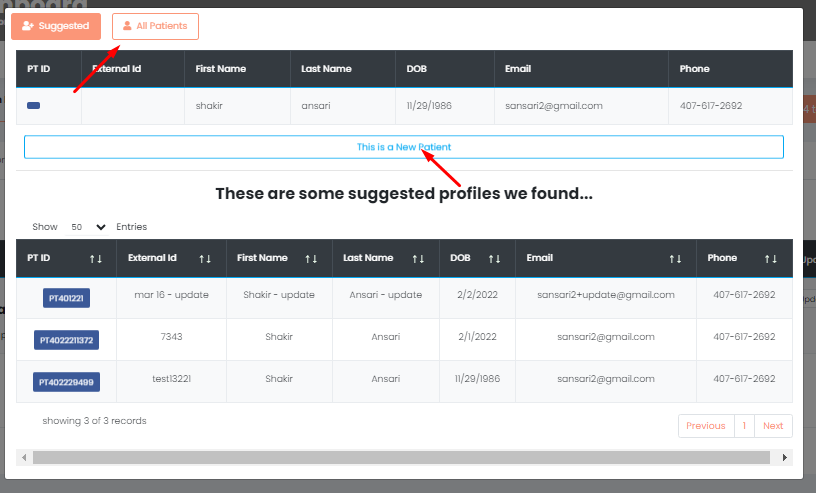This screenshot has height=493, width=816.
Task: Click the blue PT ID badge in top row
Action: point(34,106)
